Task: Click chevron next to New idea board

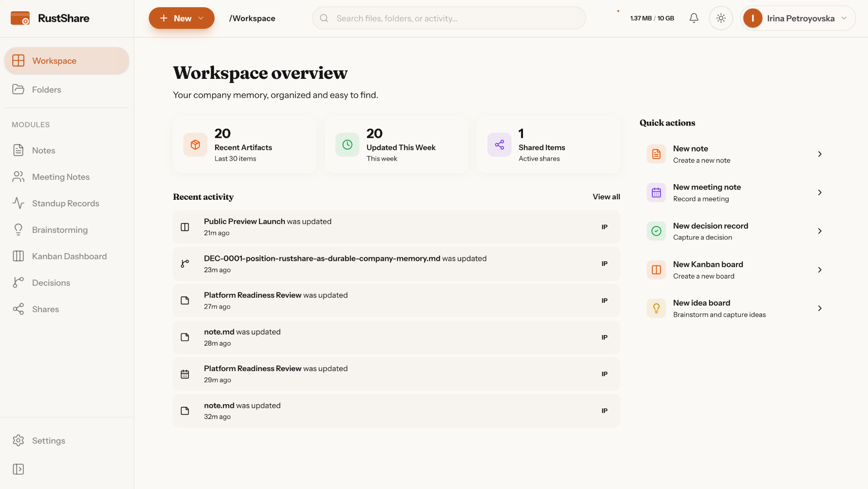Action: [x=820, y=308]
